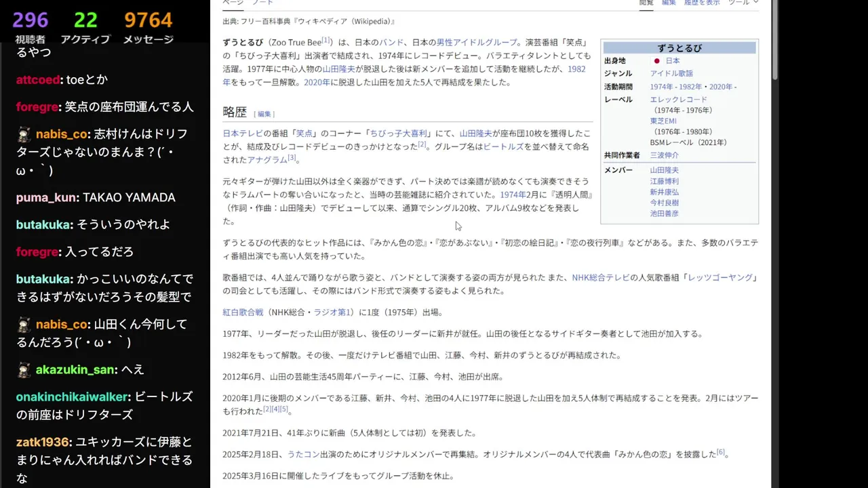Open the 恋の夜行列車 link
The height and width of the screenshot is (488, 868).
pyautogui.click(x=593, y=243)
